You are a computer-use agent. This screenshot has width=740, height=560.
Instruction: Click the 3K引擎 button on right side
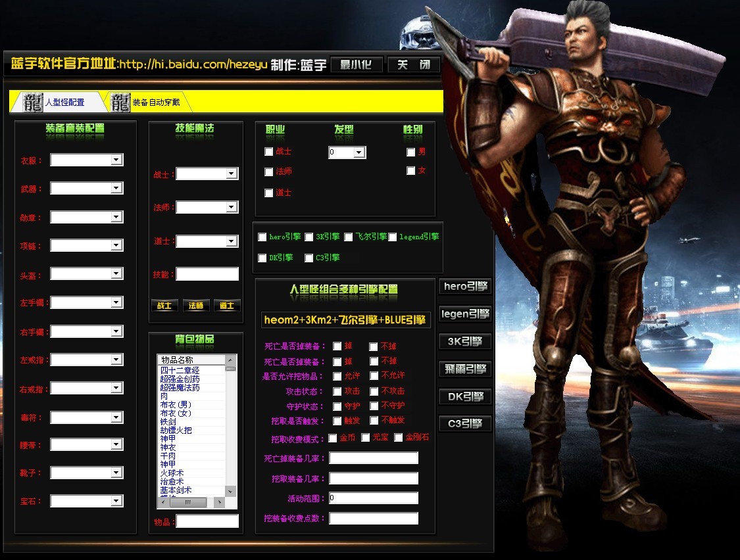tap(465, 342)
